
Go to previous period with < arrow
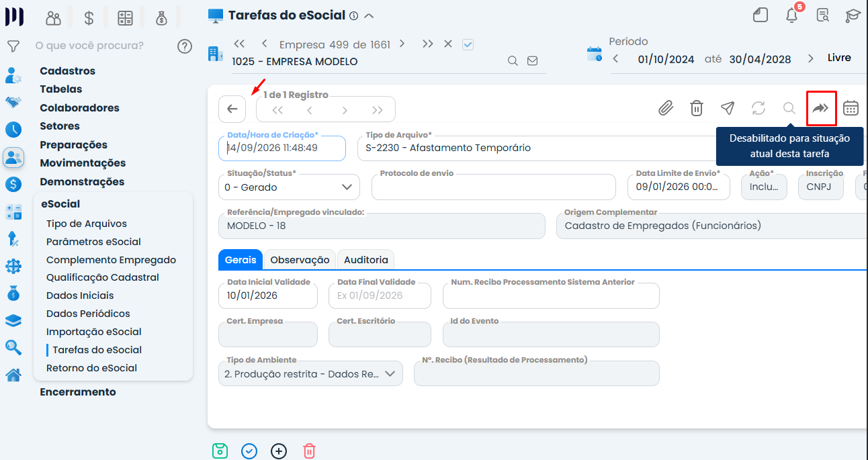click(615, 58)
